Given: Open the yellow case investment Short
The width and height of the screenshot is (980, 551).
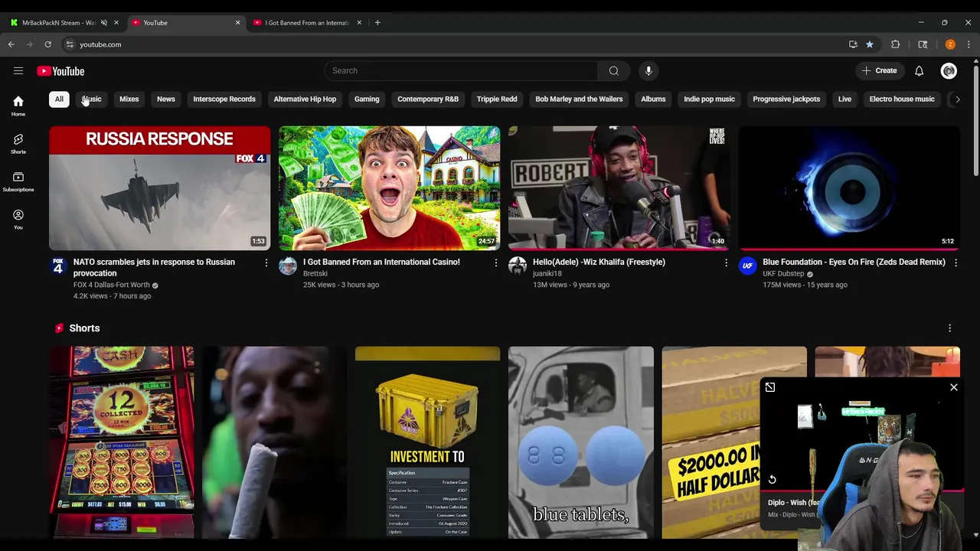Looking at the screenshot, I should pos(427,442).
